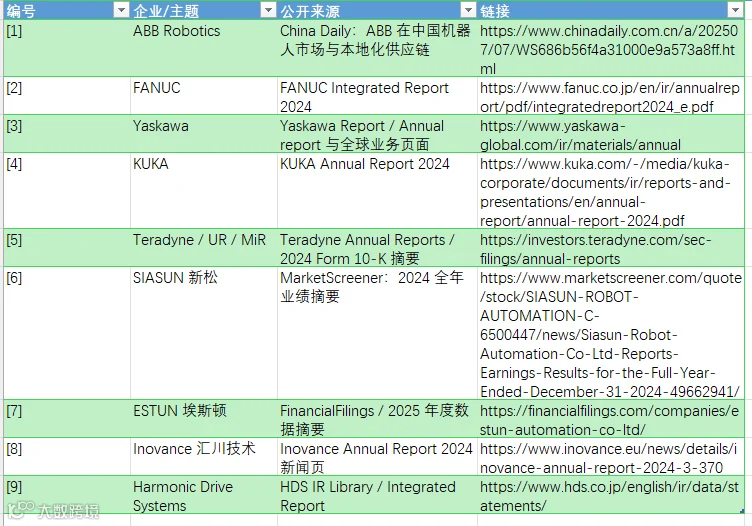Open the inovance.eu annual report link
752x526 pixels.
(611, 456)
